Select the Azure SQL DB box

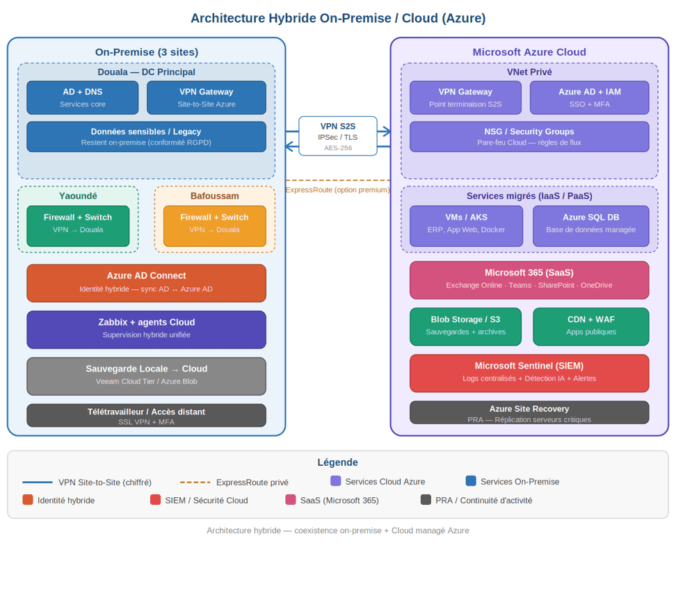[x=591, y=226]
